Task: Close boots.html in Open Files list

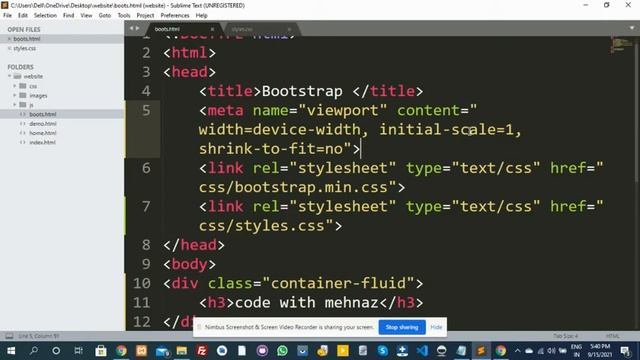Action: 9,39
